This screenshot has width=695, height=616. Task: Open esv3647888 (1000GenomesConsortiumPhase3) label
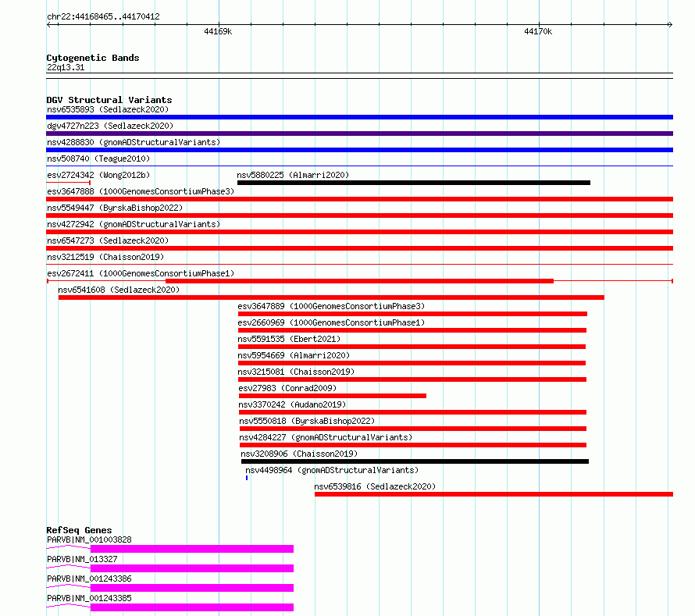141,191
